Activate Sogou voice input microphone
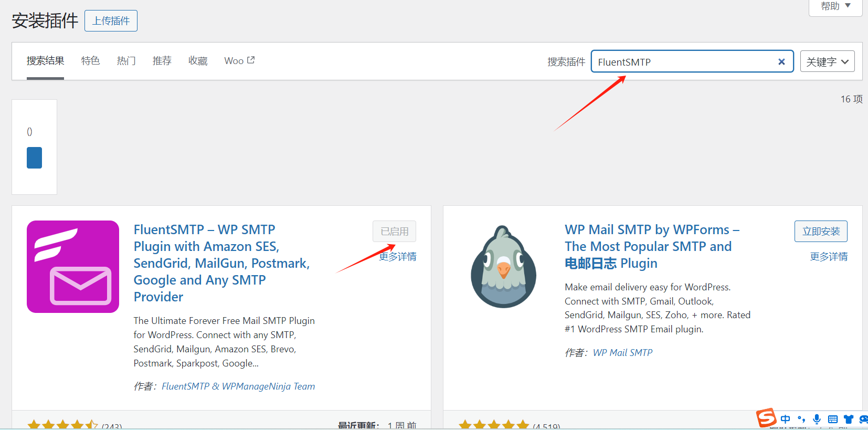The height and width of the screenshot is (430, 868). 817,419
